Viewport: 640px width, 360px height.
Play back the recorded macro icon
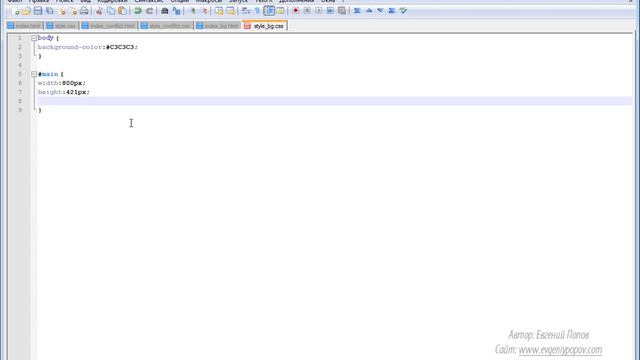pos(319,11)
